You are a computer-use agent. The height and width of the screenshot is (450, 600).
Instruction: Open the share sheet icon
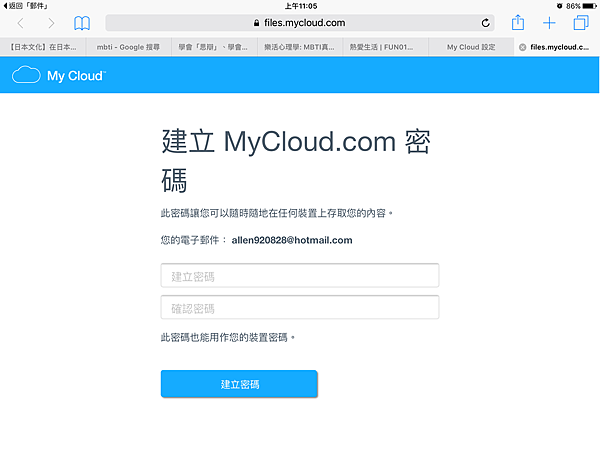(x=518, y=22)
